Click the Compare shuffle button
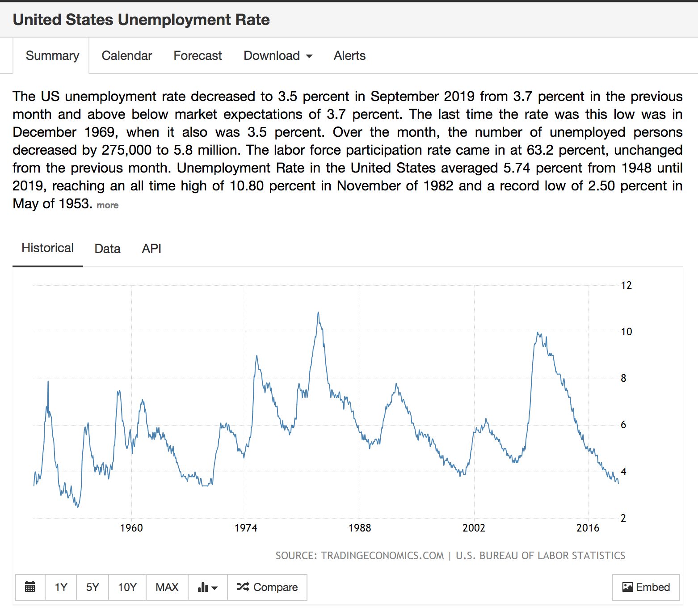 click(x=267, y=587)
